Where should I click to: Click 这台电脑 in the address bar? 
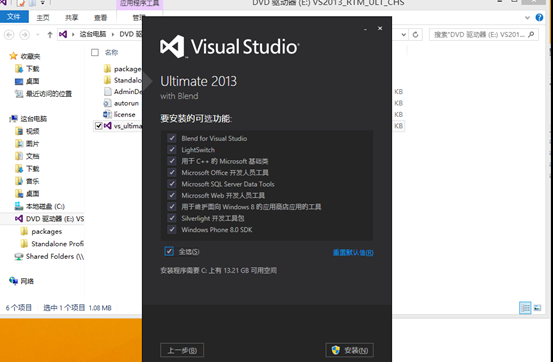point(93,34)
